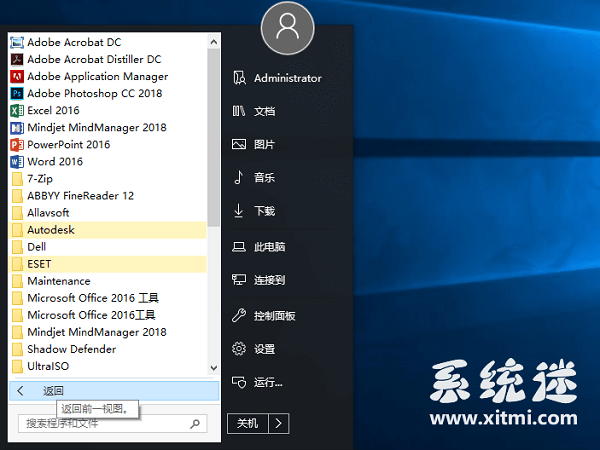Open 运行... run dialog link
Image resolution: width=600 pixels, height=450 pixels.
click(268, 382)
